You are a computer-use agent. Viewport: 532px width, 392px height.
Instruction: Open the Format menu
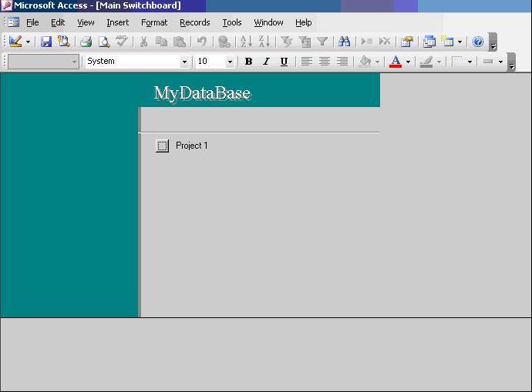154,22
